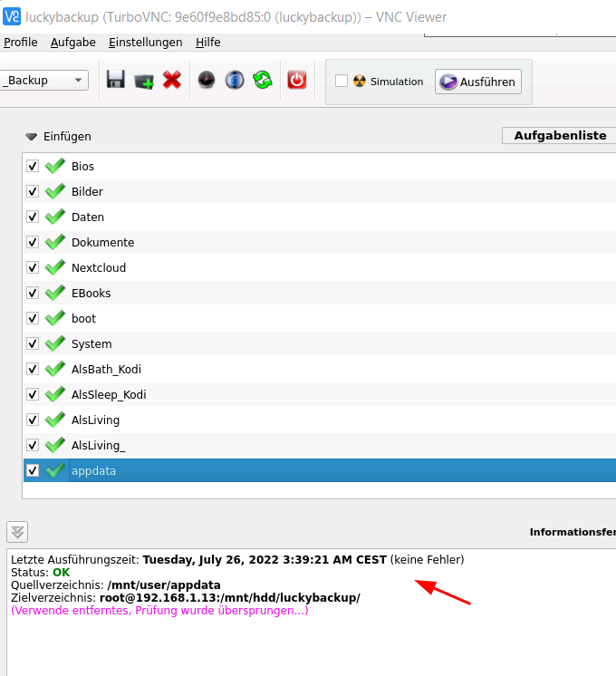This screenshot has height=676, width=616.
Task: Uncheck the boot task checkbox
Action: (33, 319)
